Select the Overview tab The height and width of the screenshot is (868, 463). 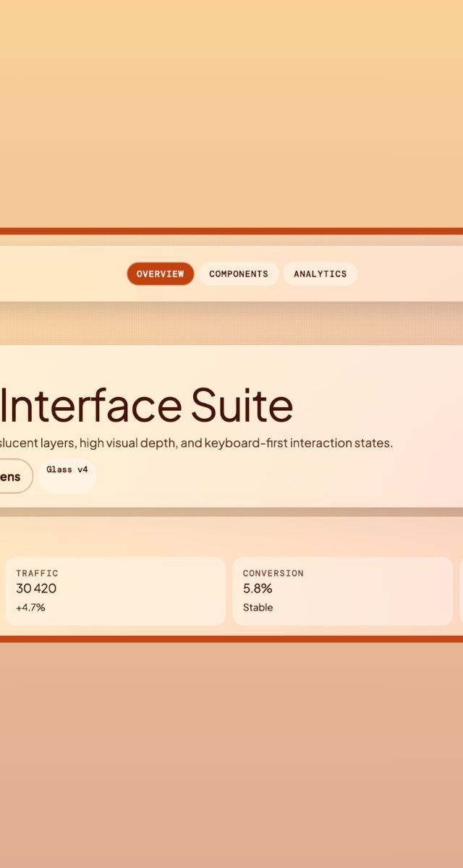(161, 274)
